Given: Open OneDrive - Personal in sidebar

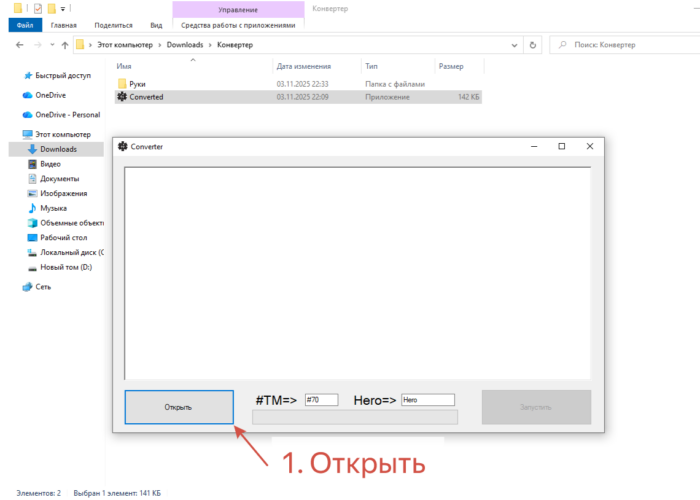Looking at the screenshot, I should (x=68, y=114).
